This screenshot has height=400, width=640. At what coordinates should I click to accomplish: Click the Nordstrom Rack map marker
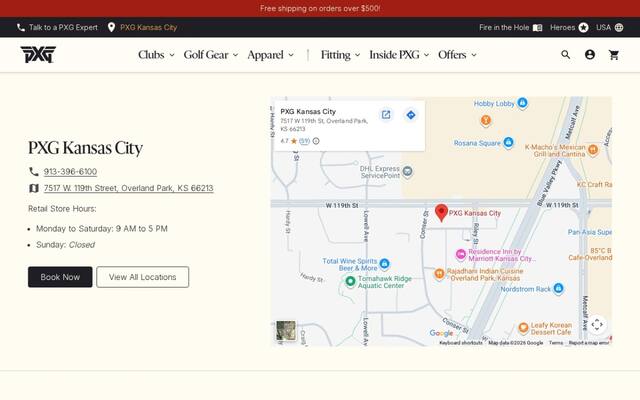[x=558, y=288]
